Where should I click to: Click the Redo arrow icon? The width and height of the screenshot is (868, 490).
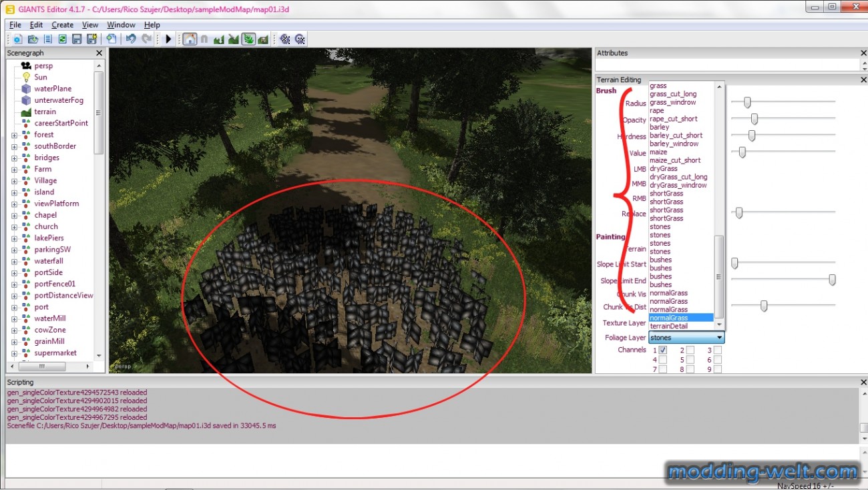point(146,39)
